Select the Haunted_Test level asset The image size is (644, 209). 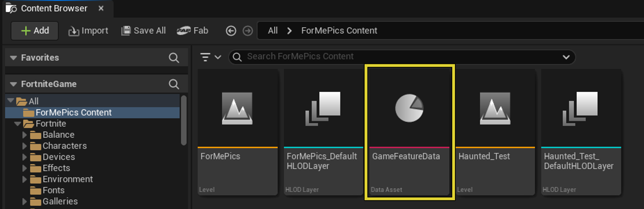(x=495, y=132)
